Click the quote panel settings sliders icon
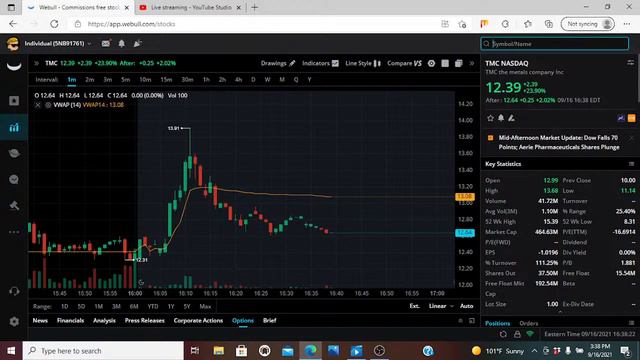640x360 pixels. [631, 62]
